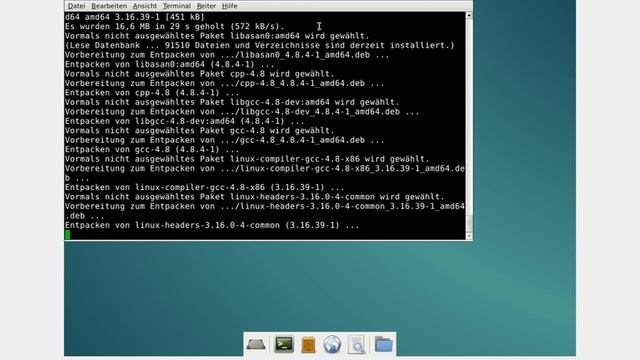Click the terminal scrollbar down arrow
Screen dimensions: 640x360
tap(469, 236)
